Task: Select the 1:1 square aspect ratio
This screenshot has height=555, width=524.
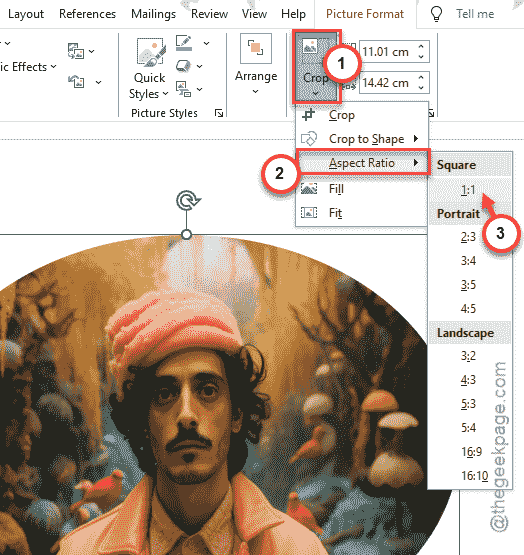Action: (x=468, y=190)
